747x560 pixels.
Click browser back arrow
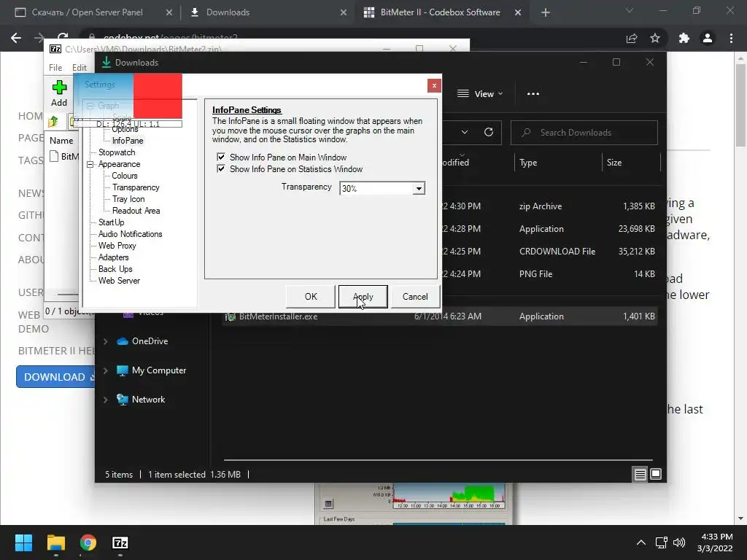pyautogui.click(x=16, y=38)
